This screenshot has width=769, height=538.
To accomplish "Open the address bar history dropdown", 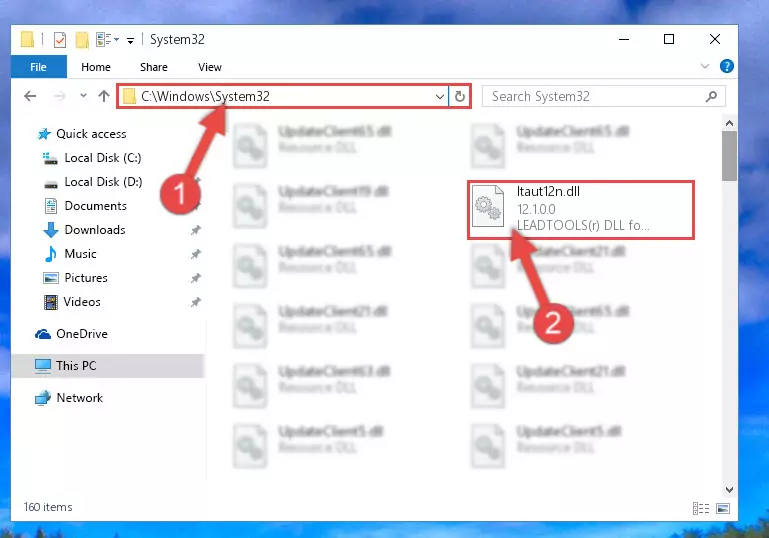I will tap(440, 97).
